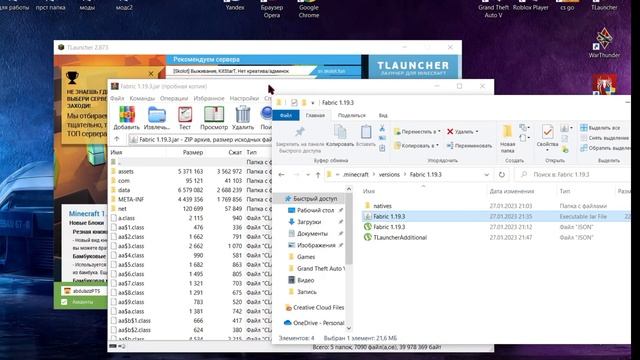The width and height of the screenshot is (640, 360).
Task: Open the Настройки menu in WinRAR
Action: (x=244, y=98)
